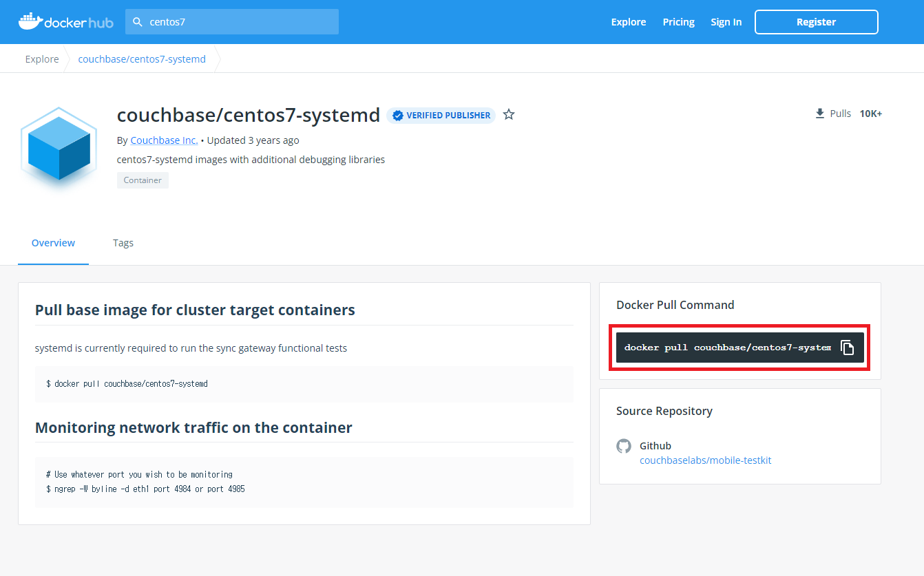Click the "$ docker pull couchbase/centos7-systemd" code line
Image resolution: width=924 pixels, height=576 pixels.
coord(127,383)
